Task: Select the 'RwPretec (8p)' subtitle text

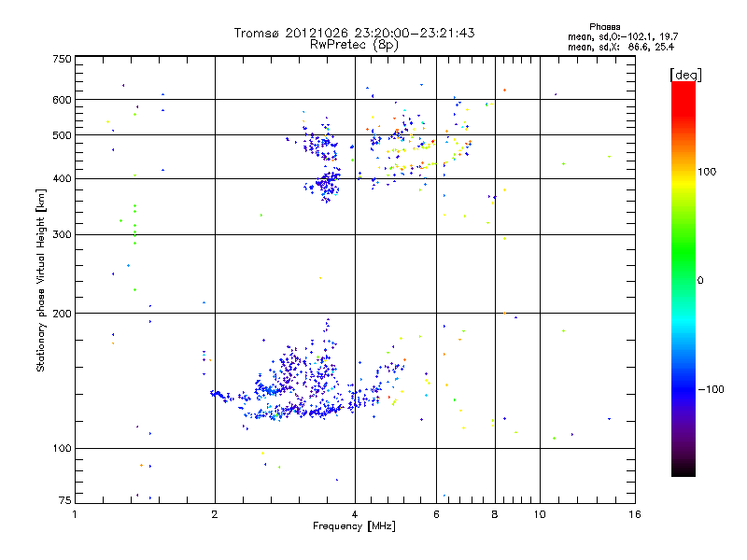Action: tap(354, 45)
